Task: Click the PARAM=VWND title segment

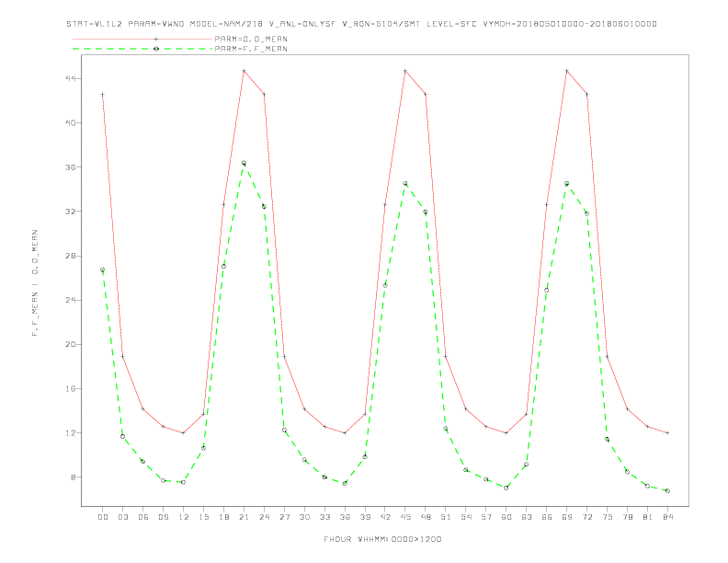Action: tap(156, 24)
